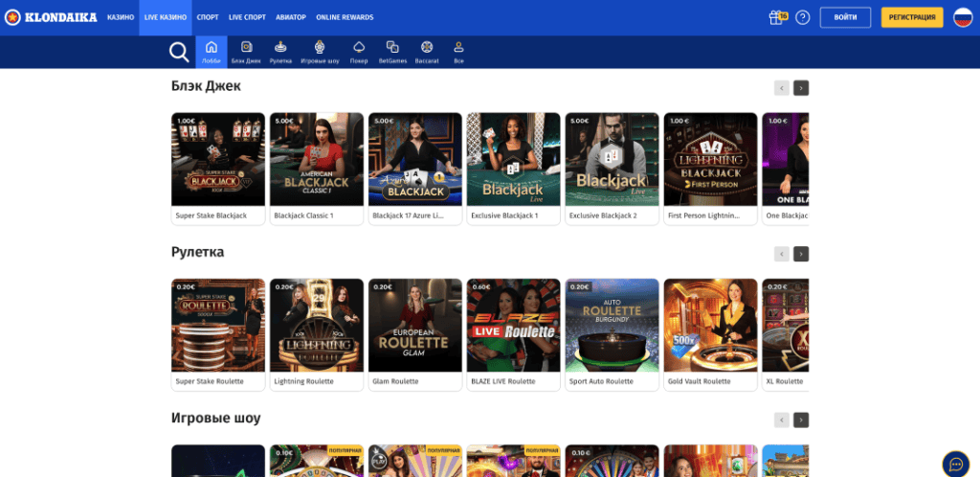Go to the Спорт section
Viewport: 980px width, 477px height.
click(208, 17)
